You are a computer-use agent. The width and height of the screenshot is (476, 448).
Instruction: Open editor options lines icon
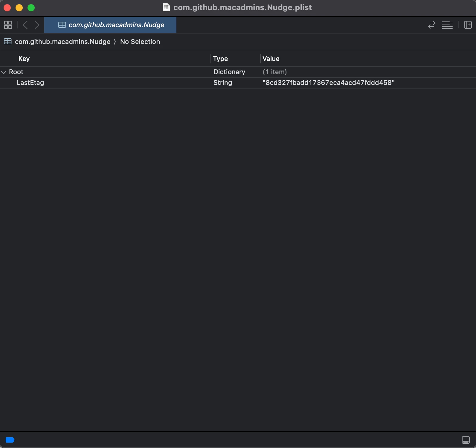(x=447, y=25)
